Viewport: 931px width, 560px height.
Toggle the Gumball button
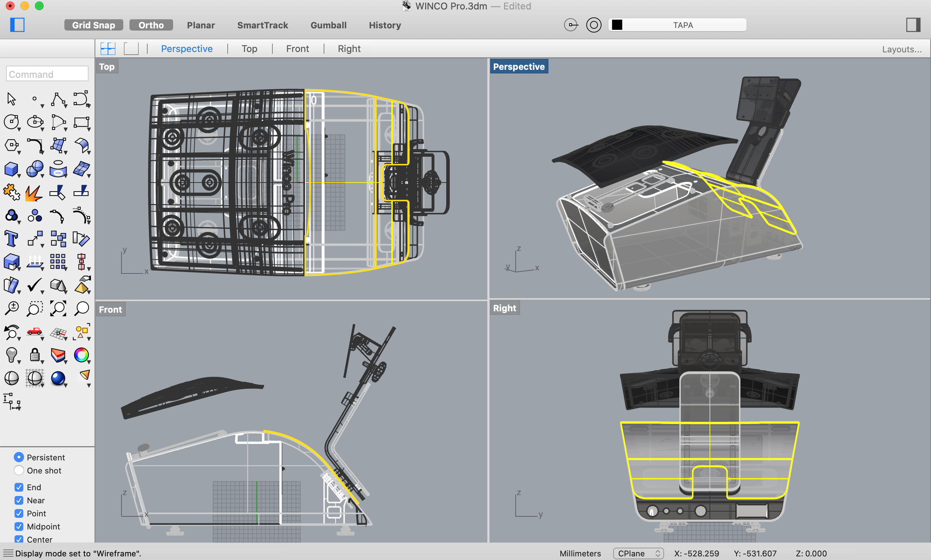pos(328,25)
